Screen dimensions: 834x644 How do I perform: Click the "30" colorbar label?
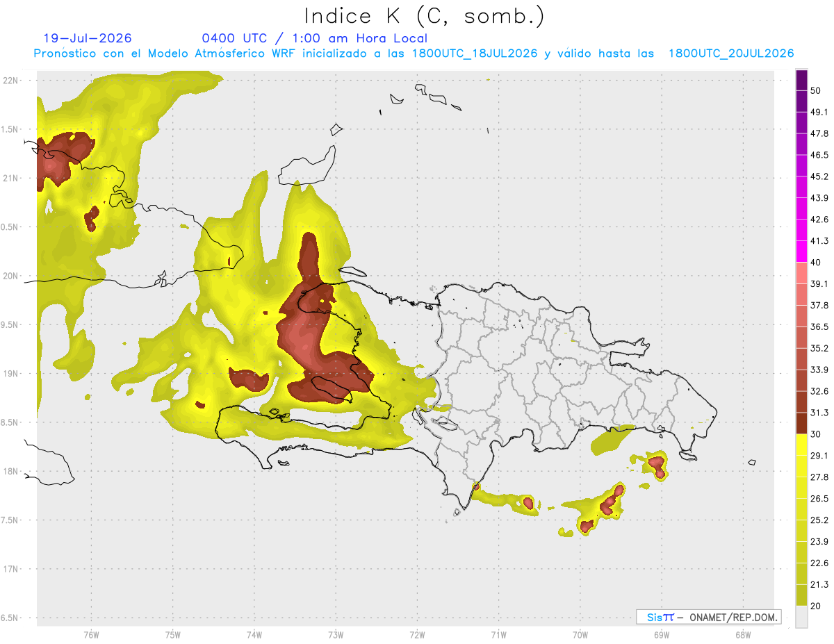point(817,434)
